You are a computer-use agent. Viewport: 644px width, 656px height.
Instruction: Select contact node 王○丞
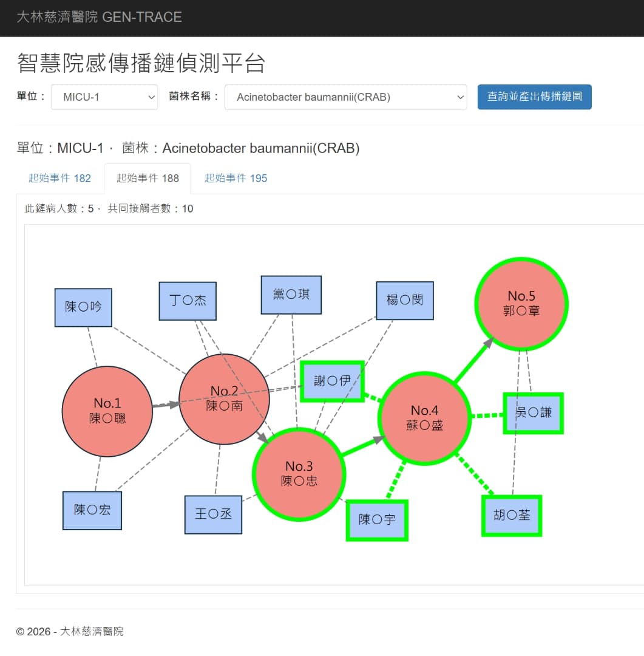(213, 514)
